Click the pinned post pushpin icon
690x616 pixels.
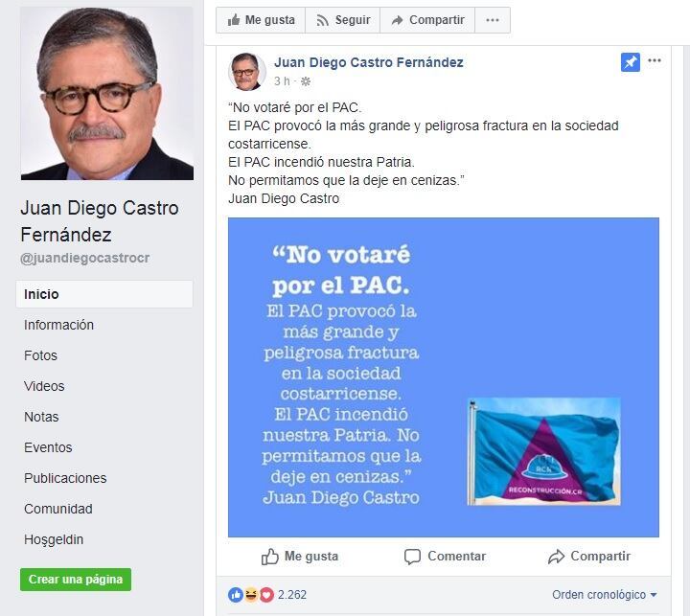point(631,62)
